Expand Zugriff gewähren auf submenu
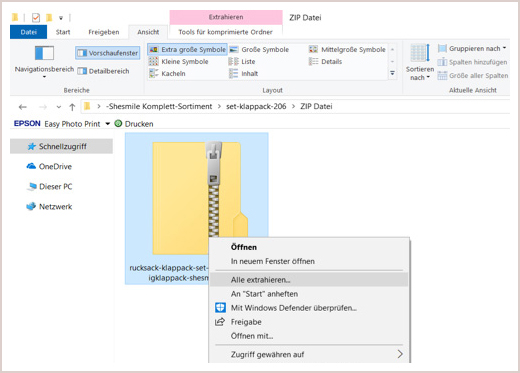This screenshot has width=520, height=373. click(x=309, y=354)
